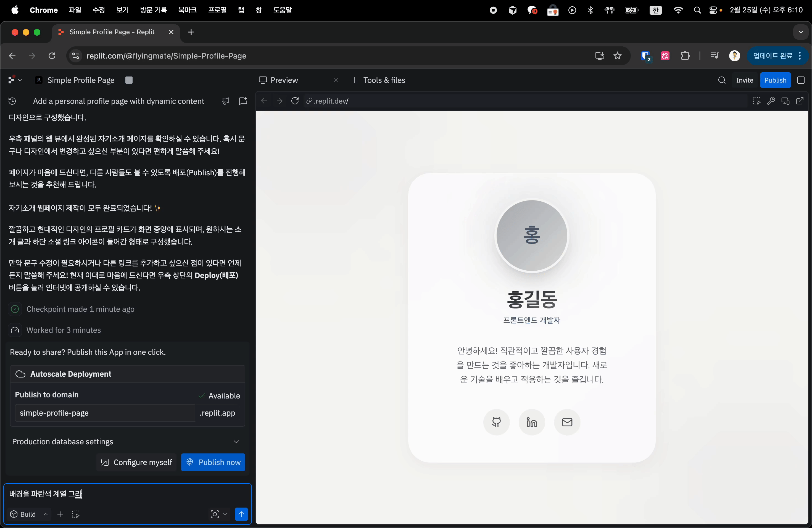Stop the running app square button
The width and height of the screenshot is (812, 528).
click(x=129, y=80)
